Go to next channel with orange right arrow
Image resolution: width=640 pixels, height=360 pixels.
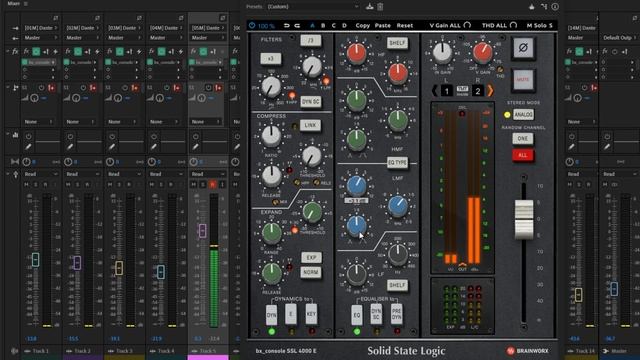coord(490,90)
